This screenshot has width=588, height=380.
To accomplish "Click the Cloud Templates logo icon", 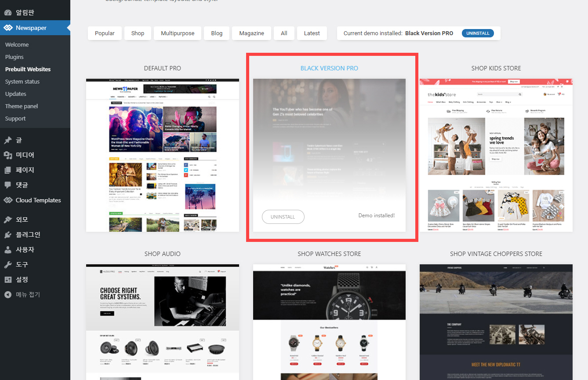I will click(8, 200).
